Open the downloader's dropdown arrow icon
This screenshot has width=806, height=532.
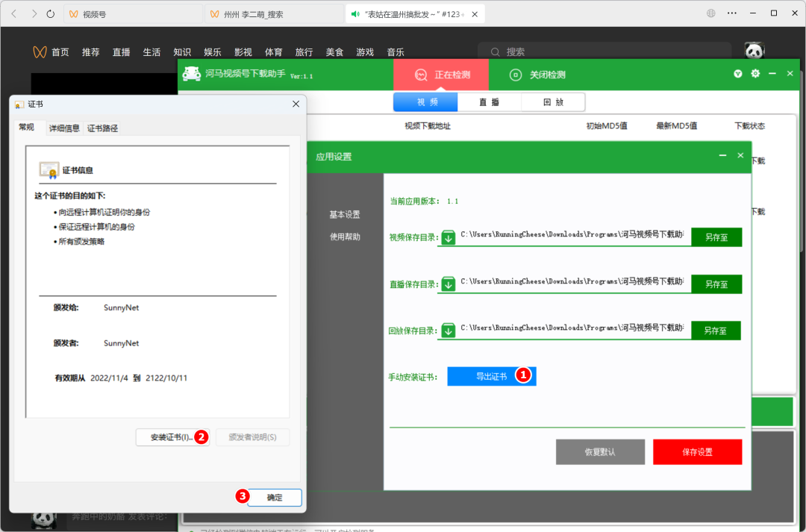pos(737,74)
